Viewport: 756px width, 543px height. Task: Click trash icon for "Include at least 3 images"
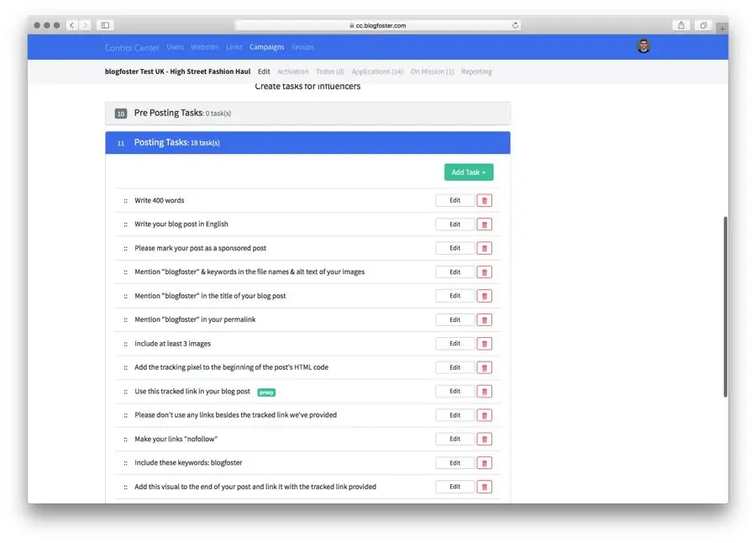tap(485, 344)
